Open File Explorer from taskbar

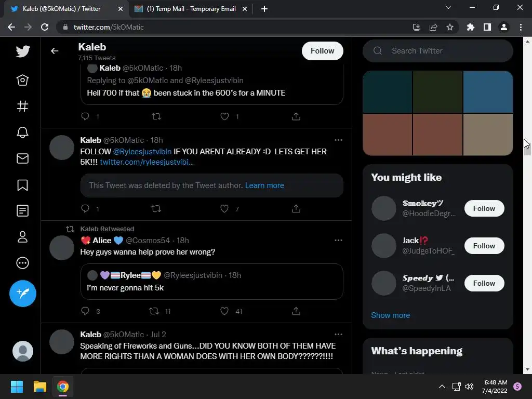(x=39, y=387)
